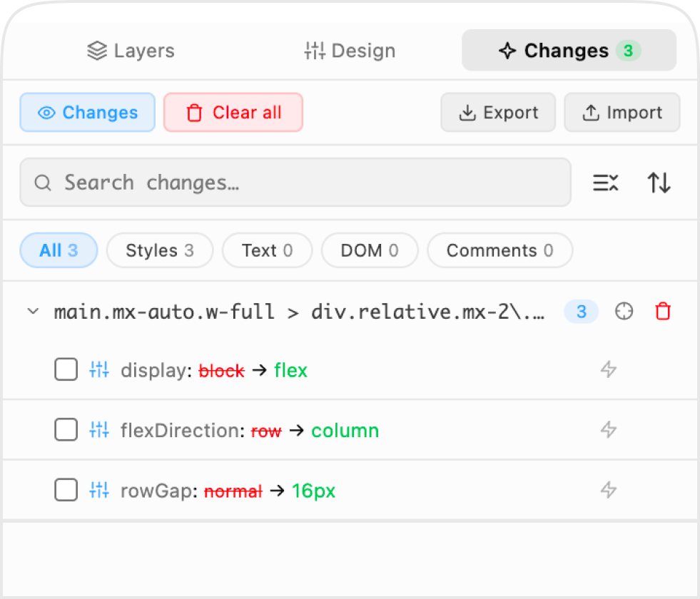This screenshot has width=700, height=599.
Task: Click the green 'flex' value text
Action: (290, 370)
